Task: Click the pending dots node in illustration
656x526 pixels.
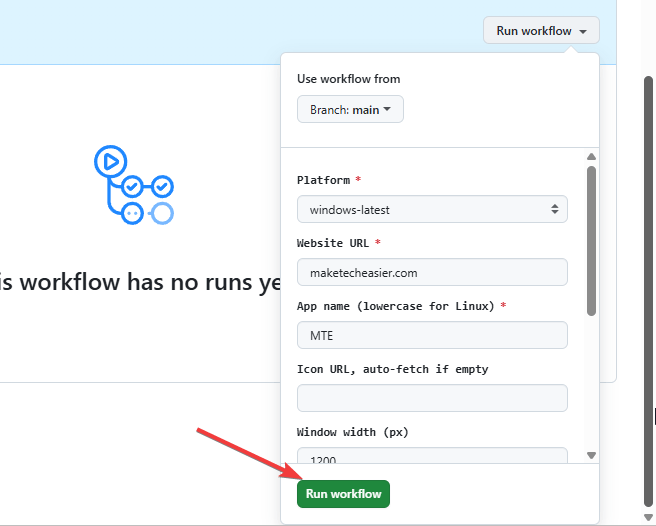Action: [131, 213]
